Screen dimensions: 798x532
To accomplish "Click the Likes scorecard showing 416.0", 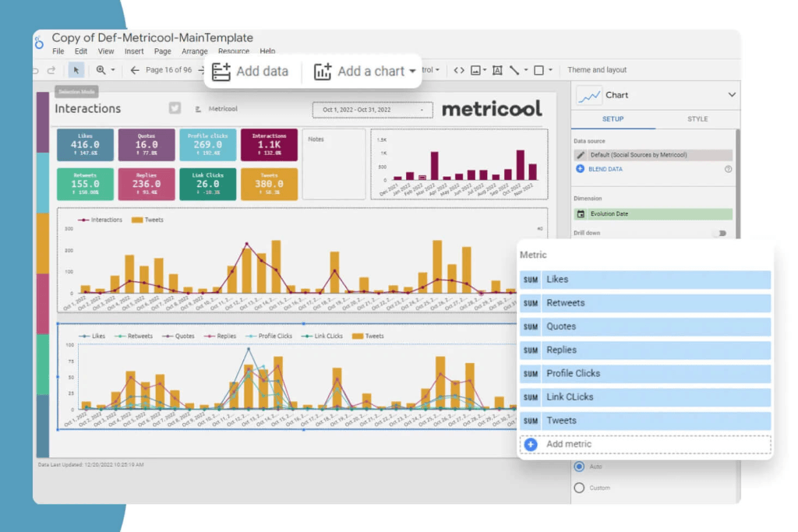I will (85, 145).
